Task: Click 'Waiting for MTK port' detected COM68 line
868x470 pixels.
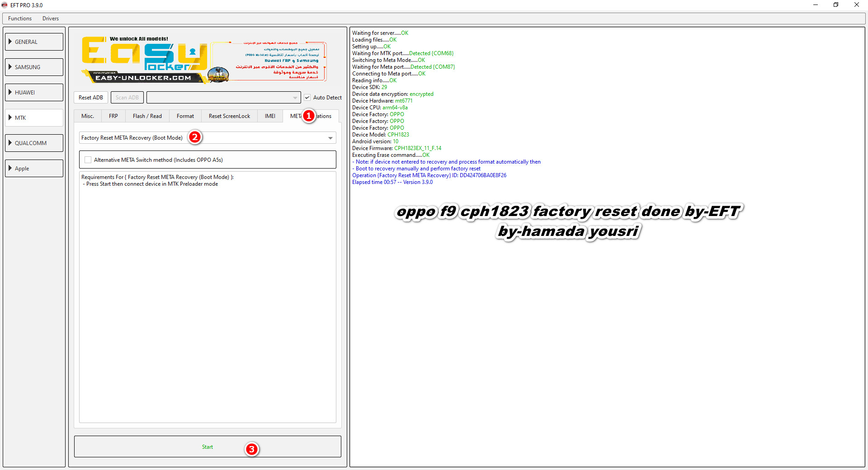Action: 403,53
